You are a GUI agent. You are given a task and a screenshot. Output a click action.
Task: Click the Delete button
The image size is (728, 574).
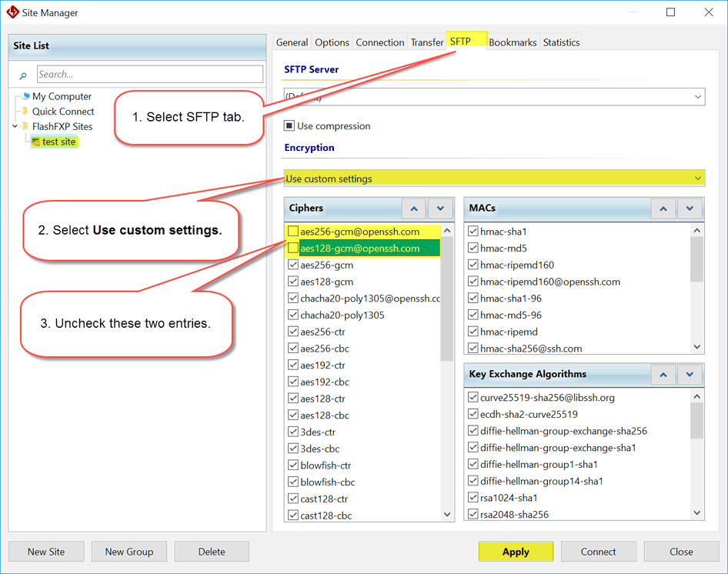click(212, 552)
